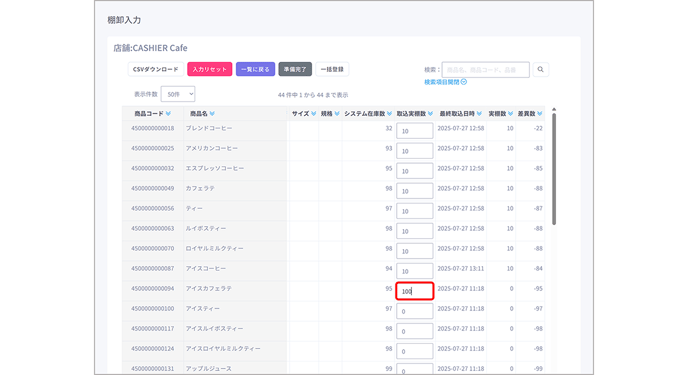Click product name アップルジュース
The image size is (688, 375).
pyautogui.click(x=208, y=368)
